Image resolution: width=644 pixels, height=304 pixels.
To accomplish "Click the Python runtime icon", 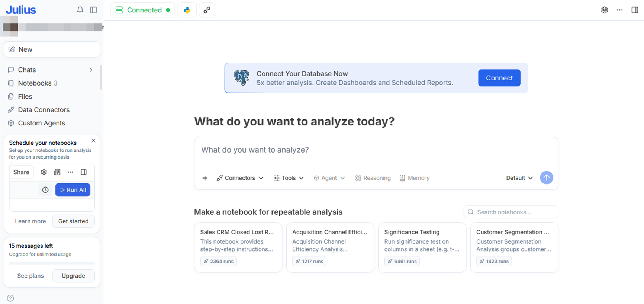I will coord(187,10).
